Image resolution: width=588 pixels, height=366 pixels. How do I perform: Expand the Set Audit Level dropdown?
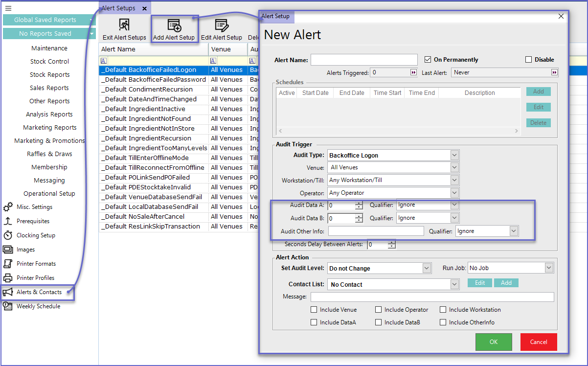(427, 268)
